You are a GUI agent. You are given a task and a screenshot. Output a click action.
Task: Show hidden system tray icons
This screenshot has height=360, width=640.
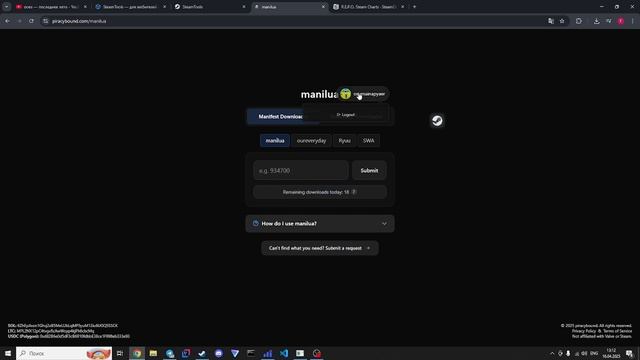tap(552, 353)
